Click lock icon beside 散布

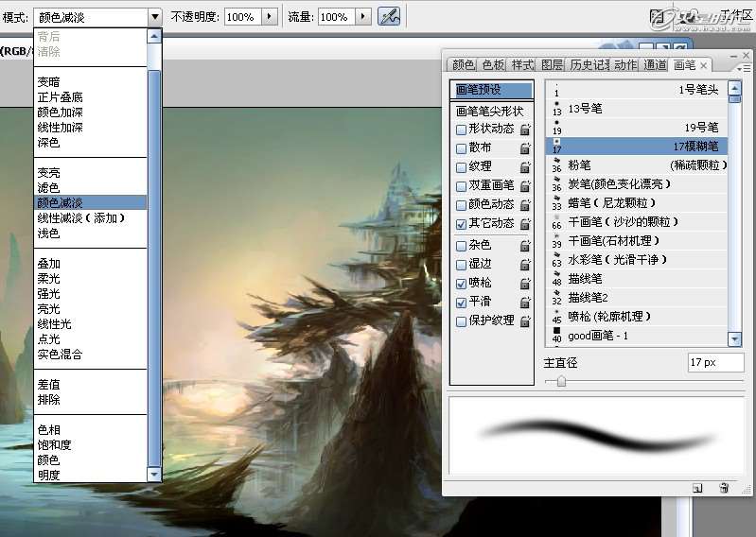[525, 148]
